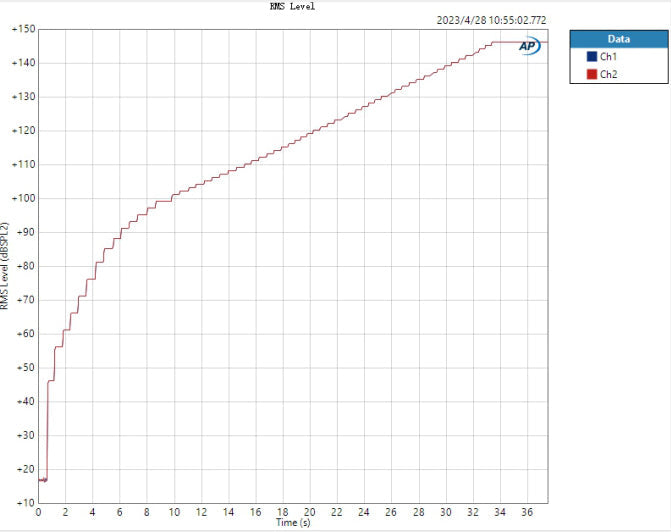Click the AP logo in the graph corner
Viewport: 671px width, 532px height.
[x=530, y=45]
